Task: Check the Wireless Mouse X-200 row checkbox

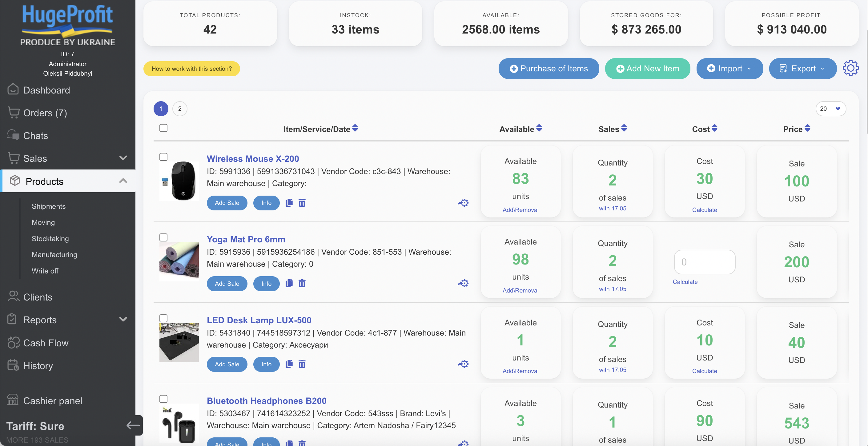Action: pos(163,157)
